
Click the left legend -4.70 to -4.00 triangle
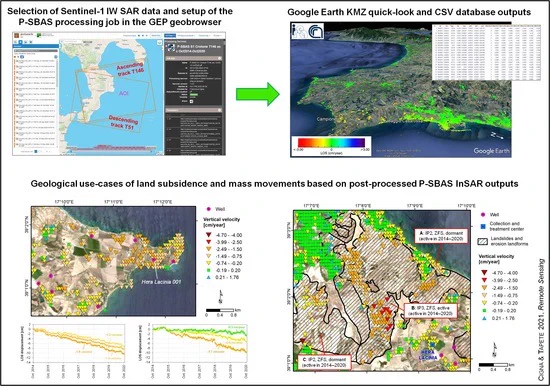coord(208,235)
